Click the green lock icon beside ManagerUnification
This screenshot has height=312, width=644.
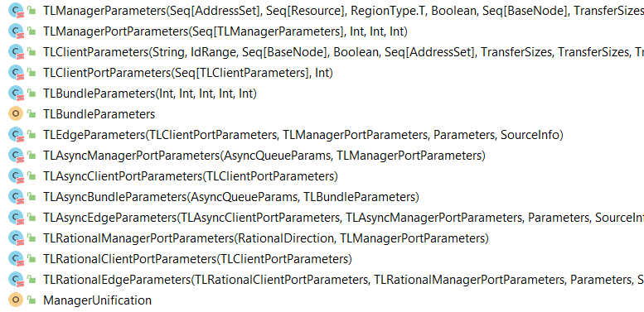point(31,300)
